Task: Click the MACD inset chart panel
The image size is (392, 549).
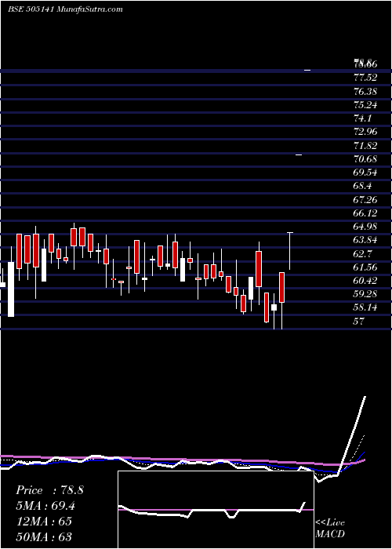Action: 216,510
